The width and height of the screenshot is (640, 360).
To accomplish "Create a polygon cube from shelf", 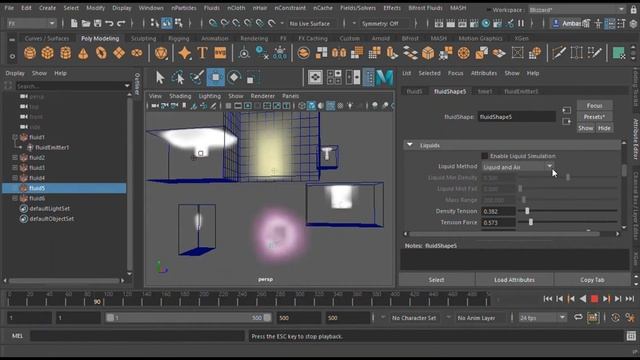I will [x=47, y=53].
